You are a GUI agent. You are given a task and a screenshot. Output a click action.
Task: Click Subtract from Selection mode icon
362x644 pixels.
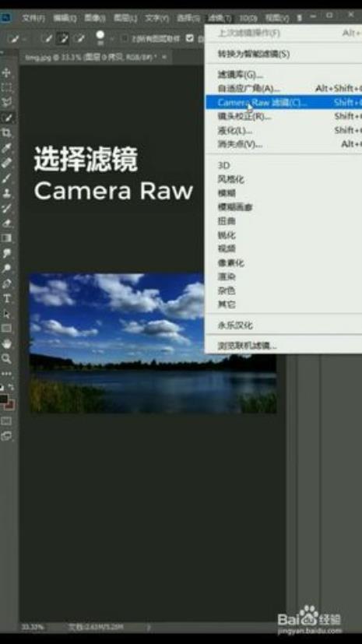pos(80,39)
